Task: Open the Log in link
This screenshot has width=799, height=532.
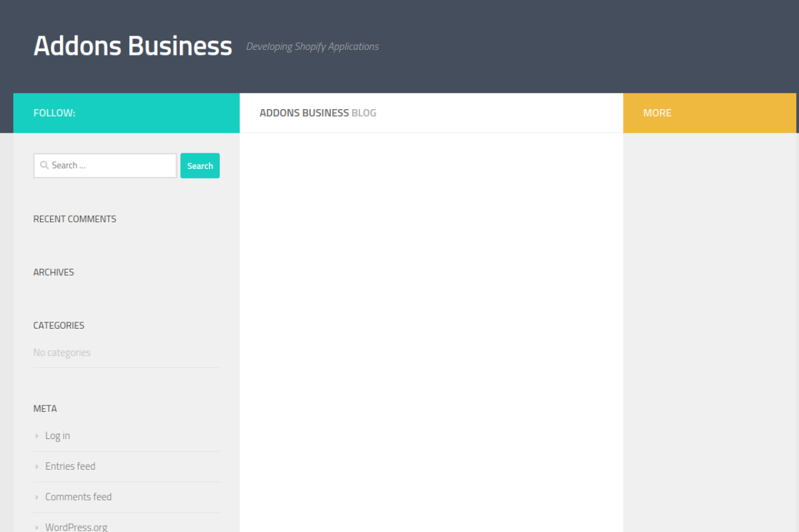Action: tap(57, 436)
